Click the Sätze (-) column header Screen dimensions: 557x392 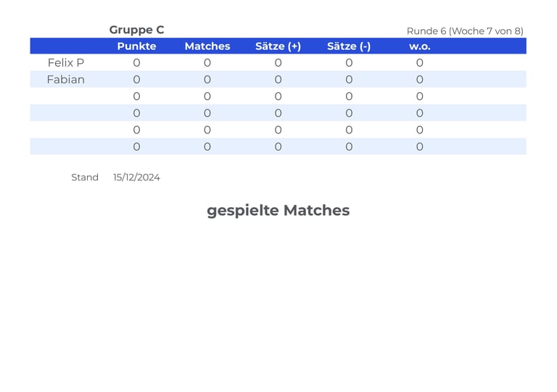[x=348, y=46]
